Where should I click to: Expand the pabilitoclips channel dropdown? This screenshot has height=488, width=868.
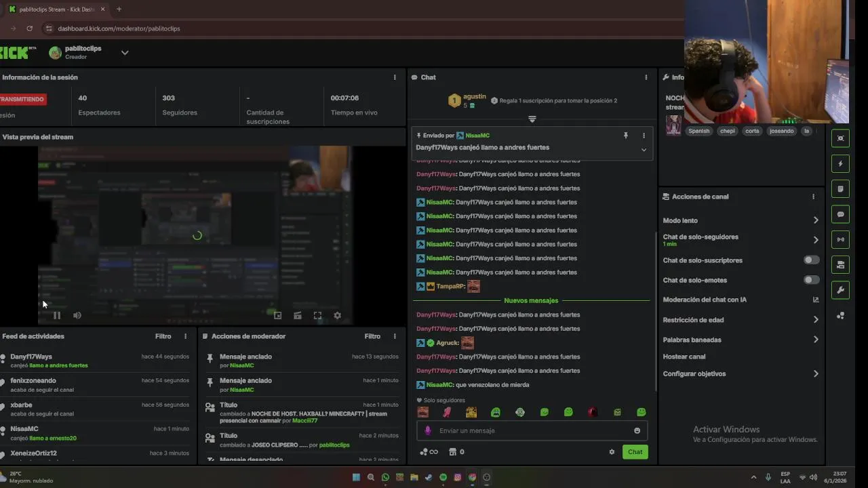(x=125, y=53)
